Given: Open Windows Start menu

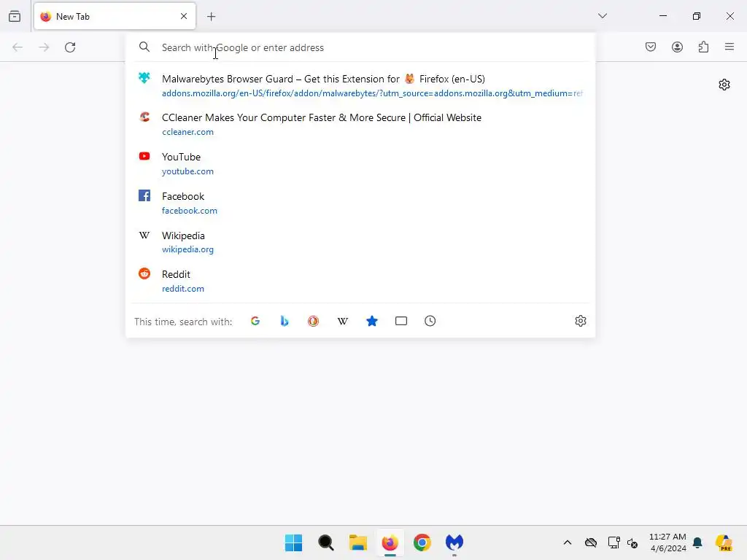Looking at the screenshot, I should [x=293, y=542].
